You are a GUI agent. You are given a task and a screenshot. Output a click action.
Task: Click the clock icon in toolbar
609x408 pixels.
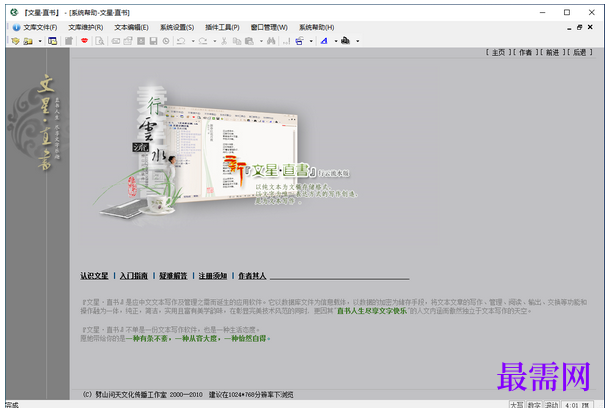[166, 41]
